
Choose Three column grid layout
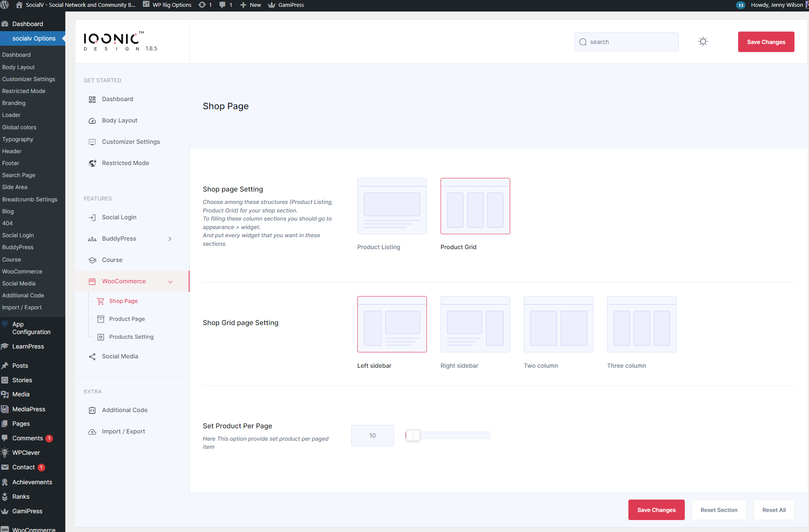tap(642, 324)
